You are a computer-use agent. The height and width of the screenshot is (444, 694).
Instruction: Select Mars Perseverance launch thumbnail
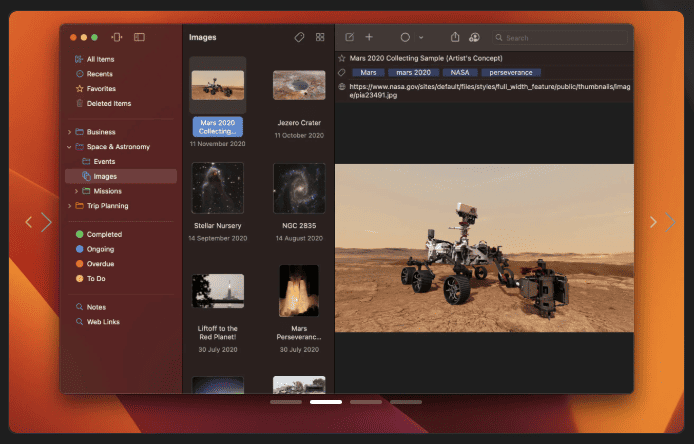299,291
